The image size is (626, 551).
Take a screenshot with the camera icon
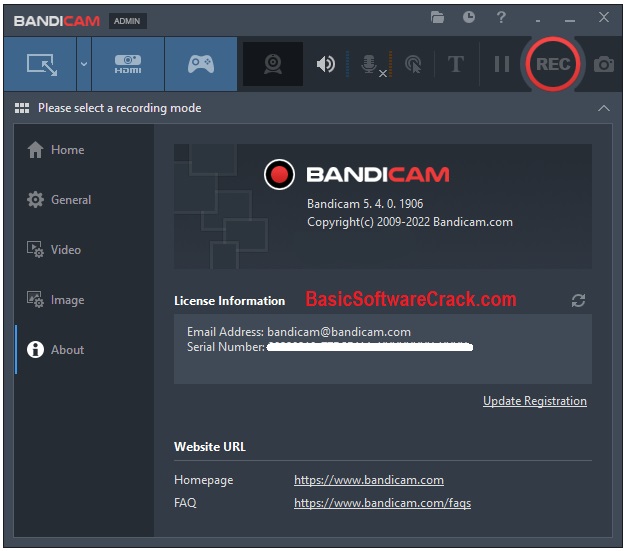[x=604, y=64]
